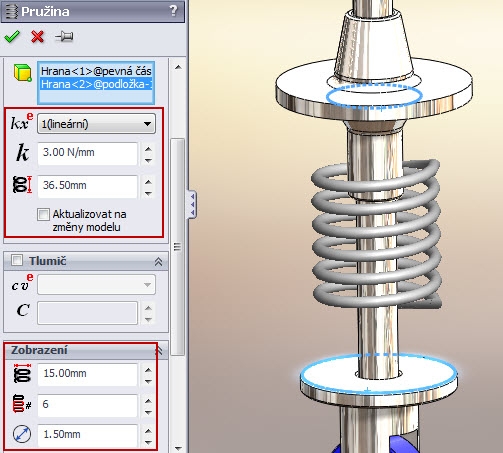Image resolution: width=503 pixels, height=453 pixels.
Task: Collapse panel with side arrow handle
Action: tap(192, 204)
